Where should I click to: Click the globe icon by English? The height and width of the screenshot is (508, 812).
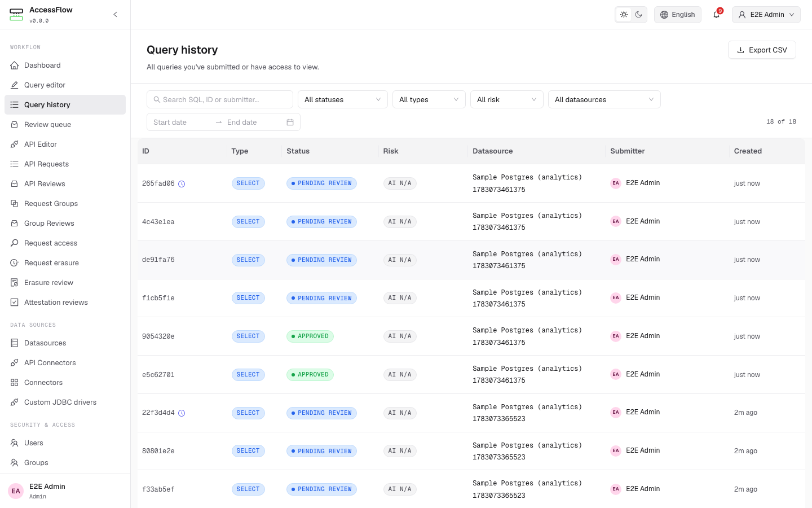coord(664,15)
